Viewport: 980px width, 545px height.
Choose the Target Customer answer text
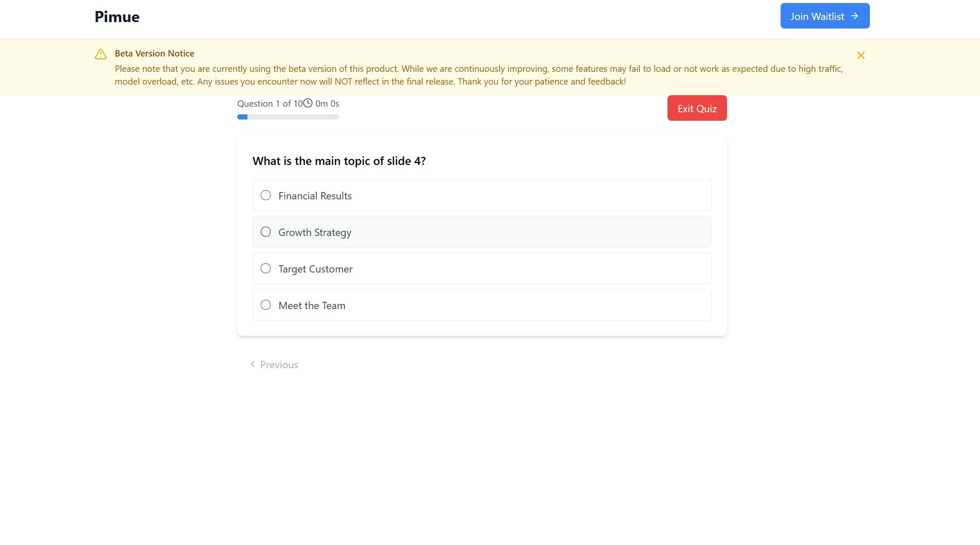[x=315, y=269]
